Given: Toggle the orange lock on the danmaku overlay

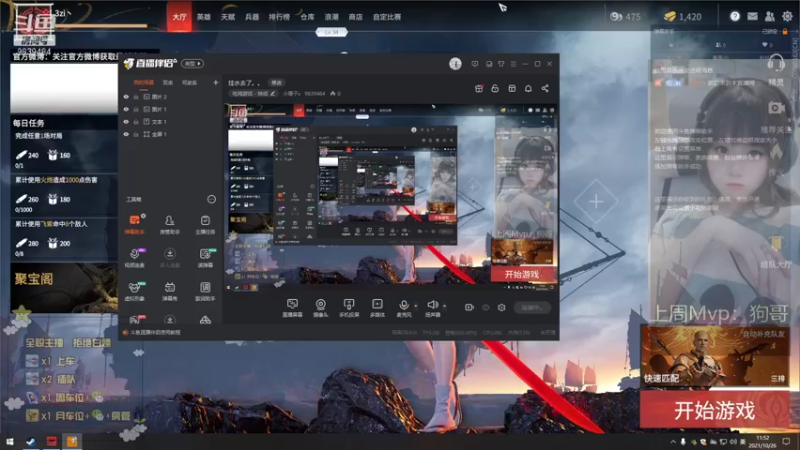Looking at the screenshot, I should click(x=785, y=31).
